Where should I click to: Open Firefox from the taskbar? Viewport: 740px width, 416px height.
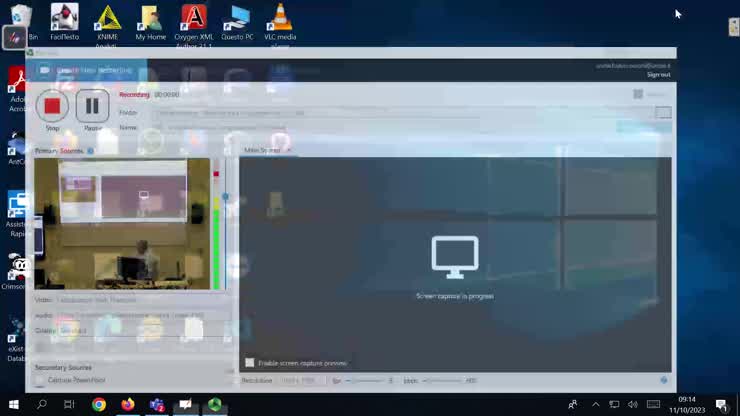tap(128, 405)
